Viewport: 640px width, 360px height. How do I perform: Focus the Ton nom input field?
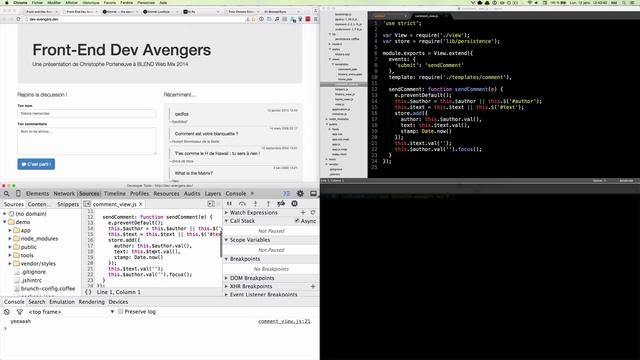(87, 113)
